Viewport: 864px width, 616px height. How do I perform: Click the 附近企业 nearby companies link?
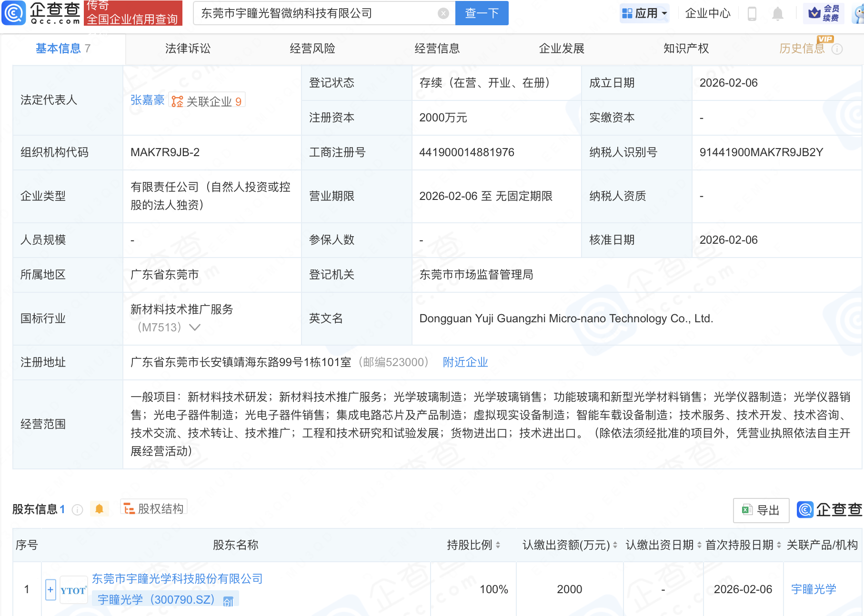[x=465, y=362]
